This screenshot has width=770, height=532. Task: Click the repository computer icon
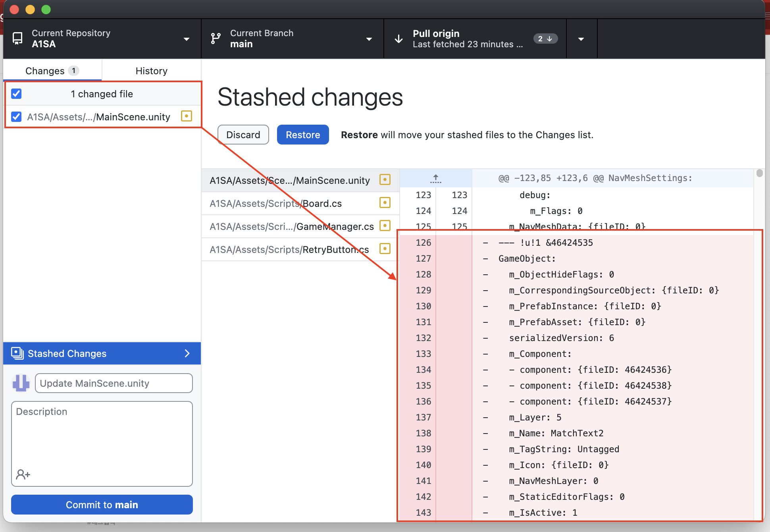tap(17, 39)
